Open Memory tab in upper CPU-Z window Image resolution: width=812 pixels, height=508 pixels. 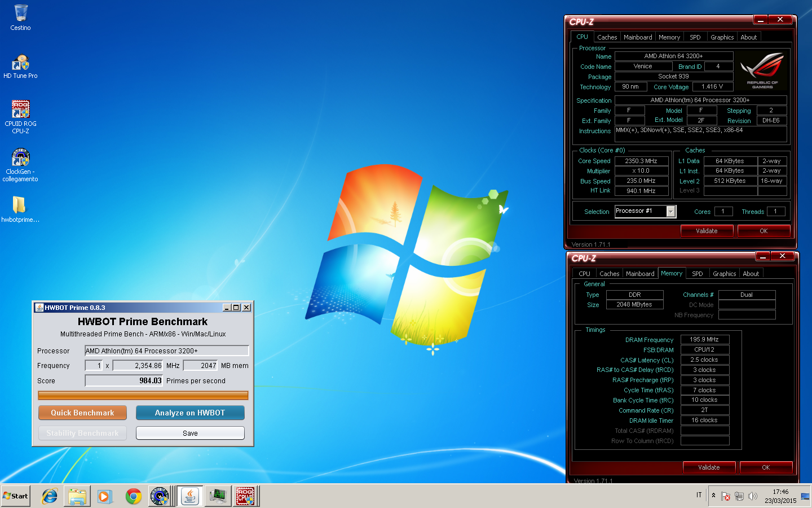[x=669, y=37]
